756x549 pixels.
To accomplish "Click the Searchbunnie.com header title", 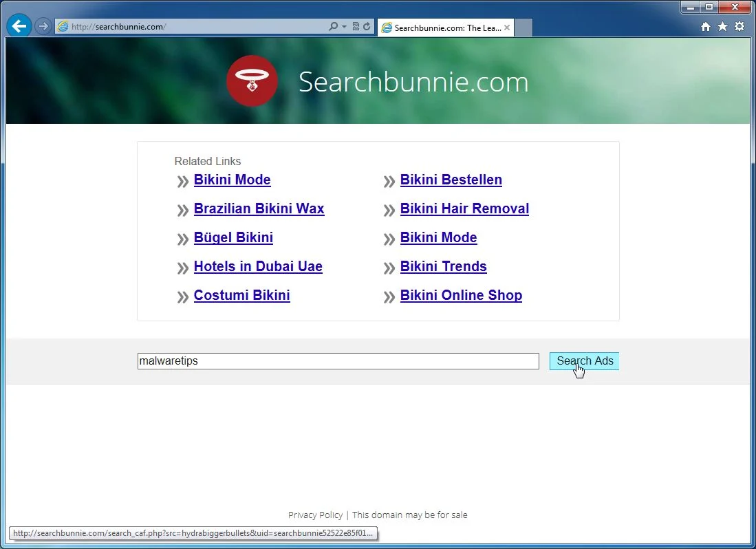I will click(x=413, y=82).
